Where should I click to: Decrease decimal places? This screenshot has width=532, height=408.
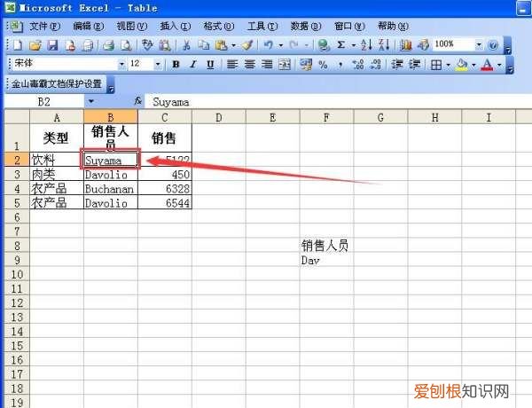(x=376, y=64)
